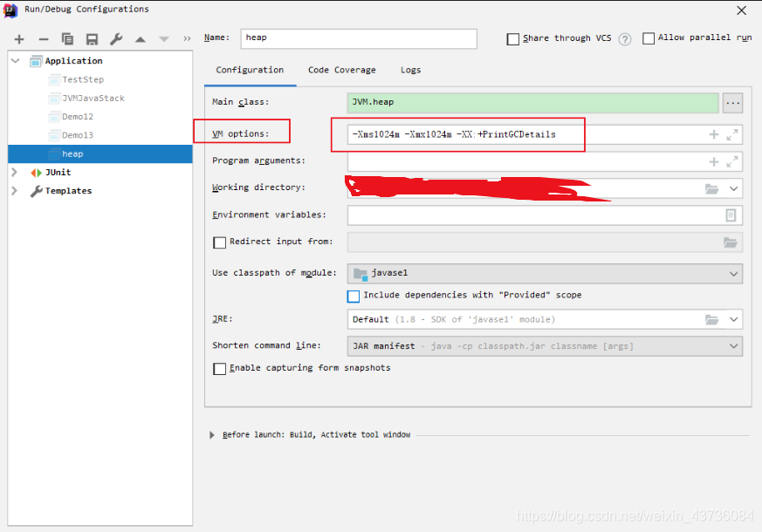Viewport: 762px width, 532px height.
Task: Collapse the Application tree node
Action: 16,61
